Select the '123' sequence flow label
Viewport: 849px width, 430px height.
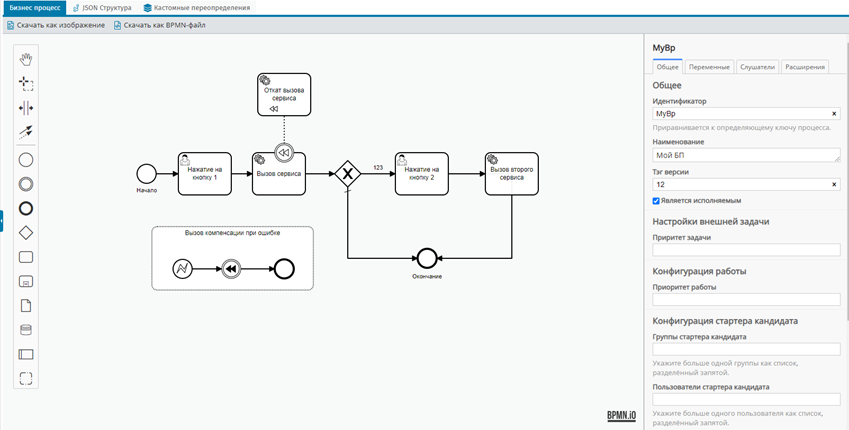[378, 168]
